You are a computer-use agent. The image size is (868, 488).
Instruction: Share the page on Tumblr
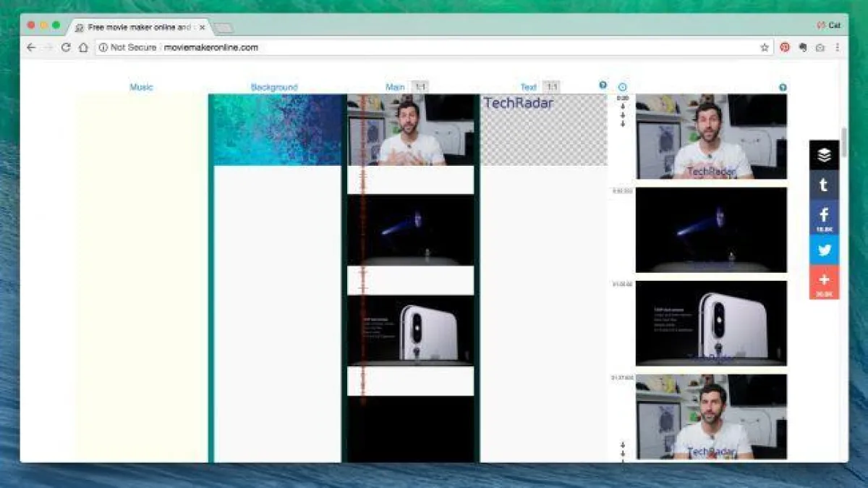click(824, 185)
